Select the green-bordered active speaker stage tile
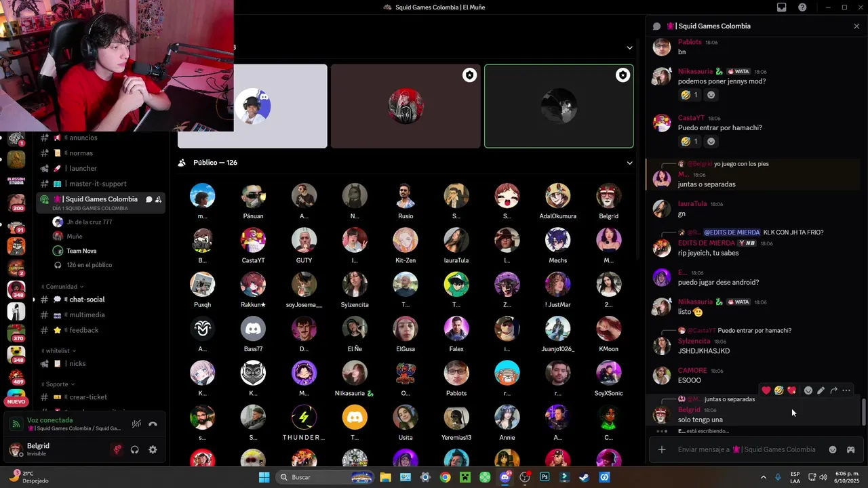 [x=559, y=106]
